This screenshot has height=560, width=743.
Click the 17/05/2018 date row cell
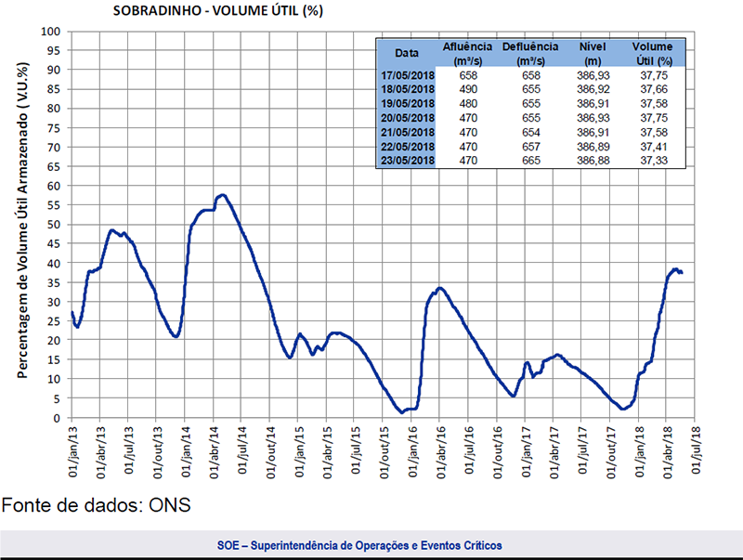point(406,74)
